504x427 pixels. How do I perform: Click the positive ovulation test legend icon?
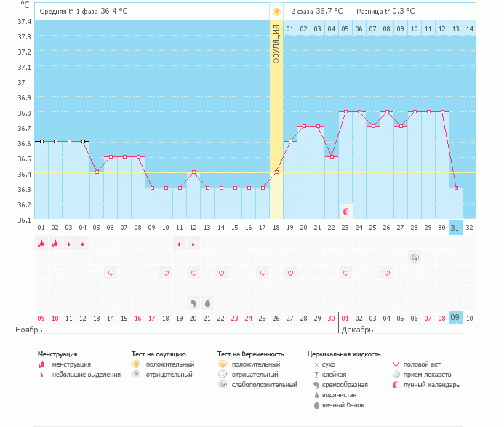pyautogui.click(x=135, y=364)
